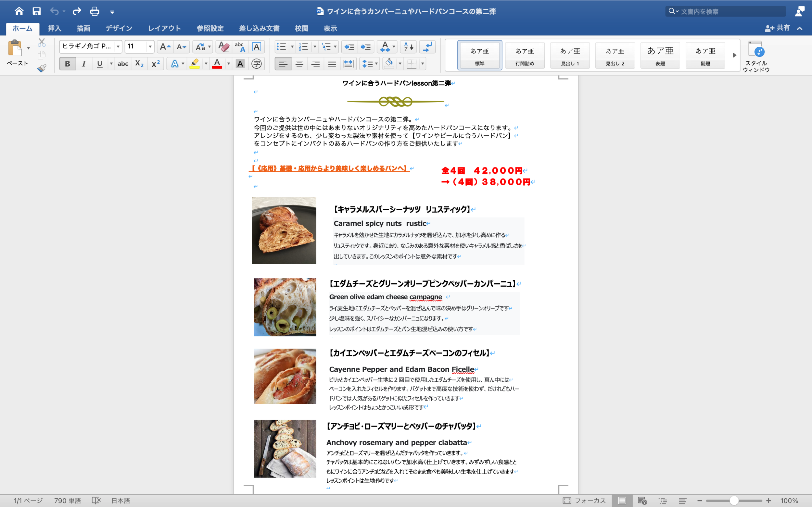Click the Sort A-Z icon
This screenshot has width=812, height=507.
click(408, 47)
